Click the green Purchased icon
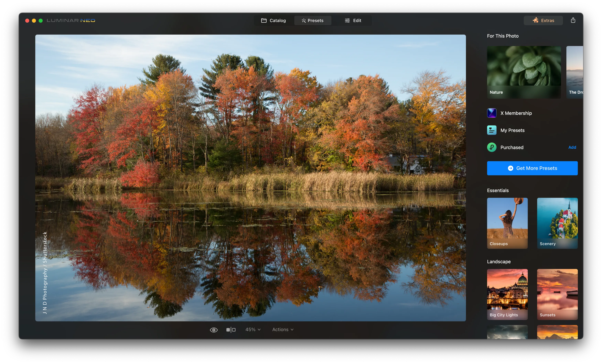Screen dimensions: 602x364 492,147
